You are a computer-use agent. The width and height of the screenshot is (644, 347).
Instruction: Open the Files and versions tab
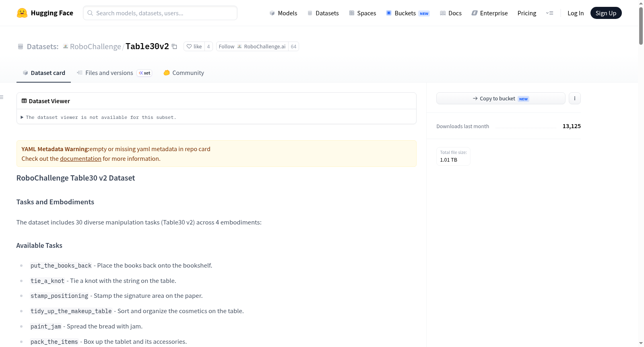point(114,73)
